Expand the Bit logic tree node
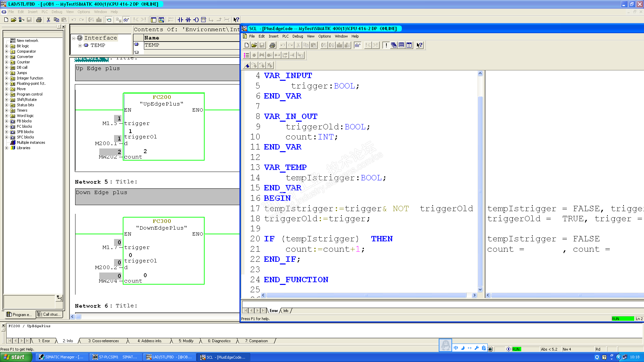Screen dimensions: 644x362 [x=6, y=46]
